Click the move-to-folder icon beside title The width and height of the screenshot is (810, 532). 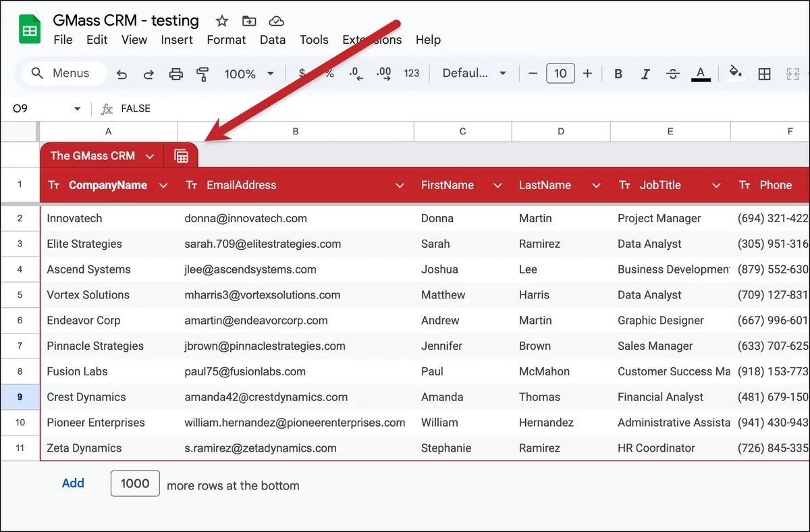[249, 20]
